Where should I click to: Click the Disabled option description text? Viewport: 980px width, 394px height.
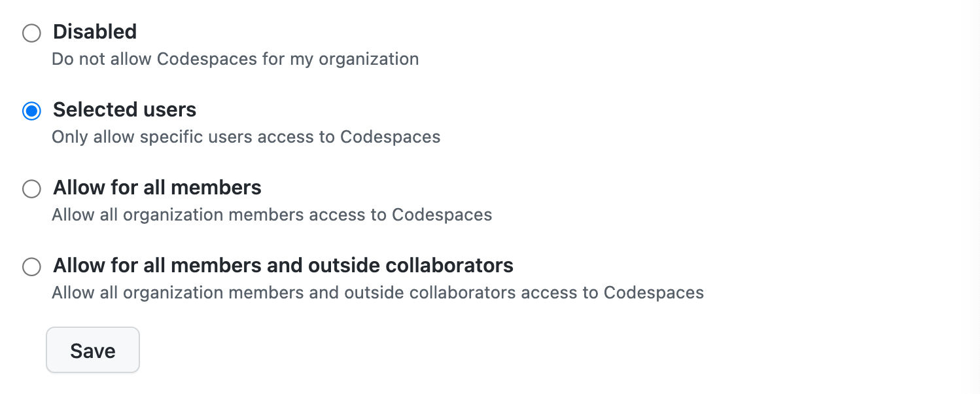coord(236,59)
